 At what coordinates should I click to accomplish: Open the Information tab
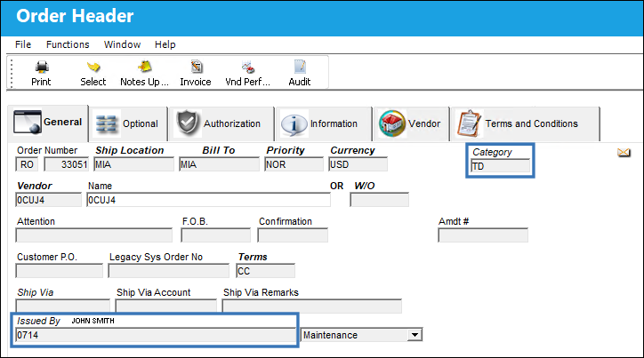coord(324,123)
